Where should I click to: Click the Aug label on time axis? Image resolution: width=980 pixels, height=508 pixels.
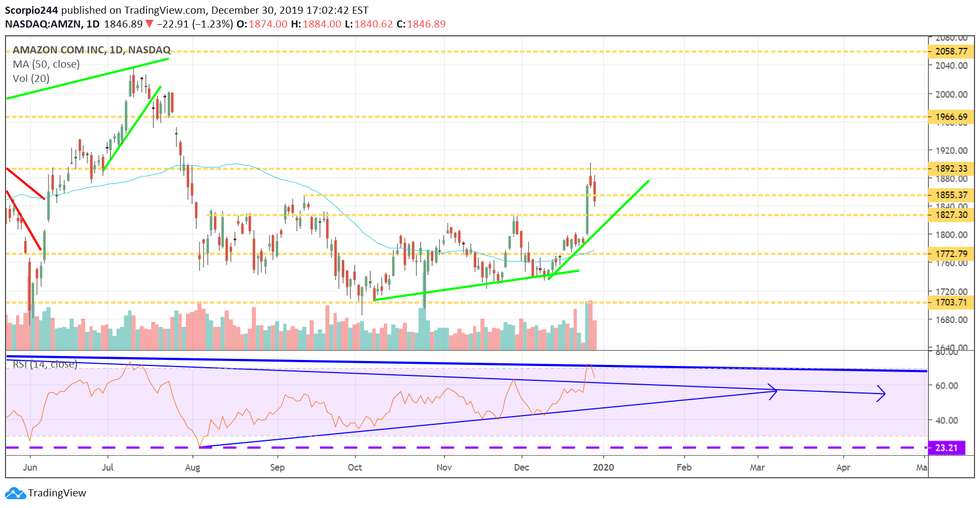(192, 467)
